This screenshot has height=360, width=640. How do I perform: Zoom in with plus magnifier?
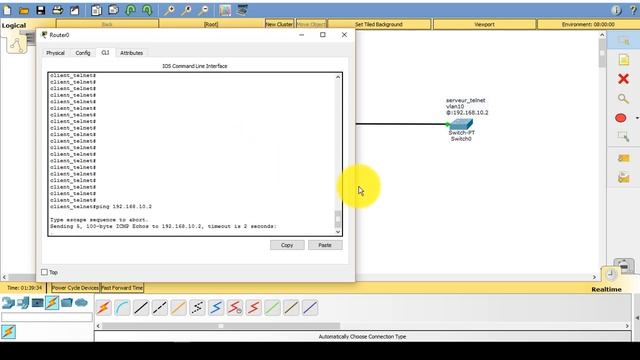coord(169,10)
